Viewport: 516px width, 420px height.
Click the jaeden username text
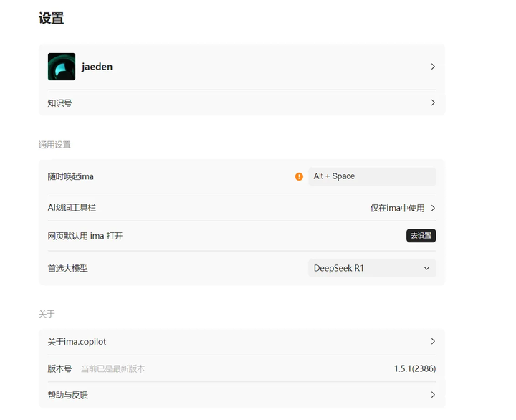(x=97, y=67)
